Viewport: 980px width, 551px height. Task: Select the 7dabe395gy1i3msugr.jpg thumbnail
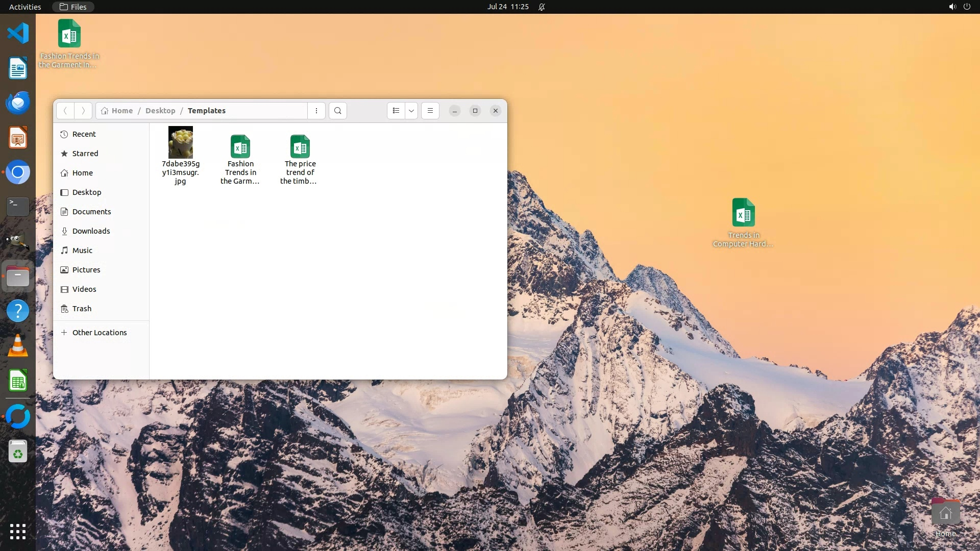click(x=181, y=143)
